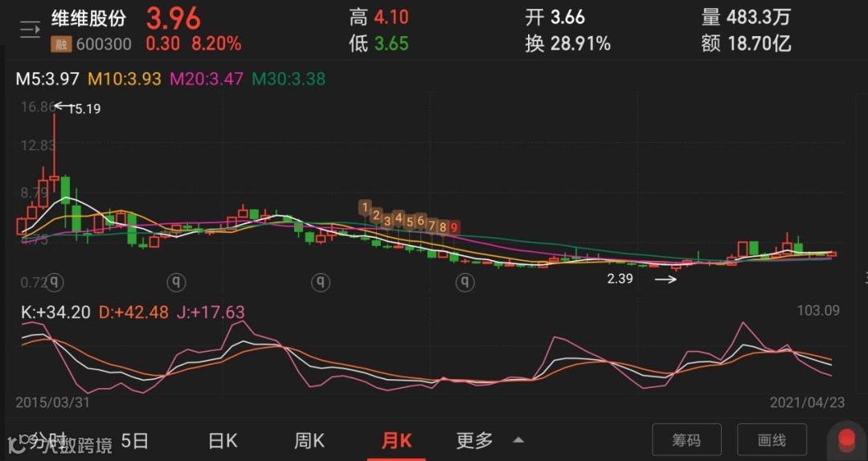Viewport: 868px width, 461px height.
Task: Click the 103.09 KDJ scale value
Action: point(818,311)
